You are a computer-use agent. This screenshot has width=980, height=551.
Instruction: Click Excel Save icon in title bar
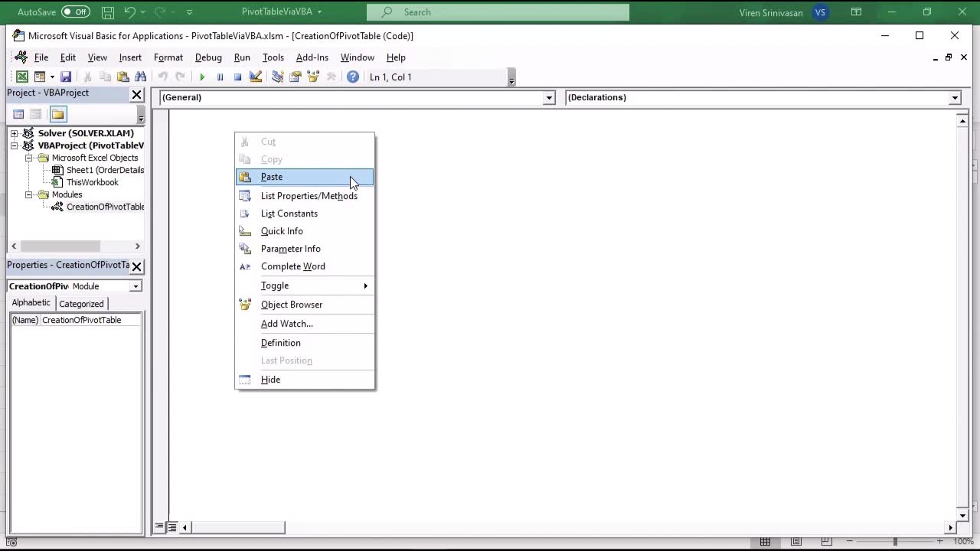pos(108,12)
